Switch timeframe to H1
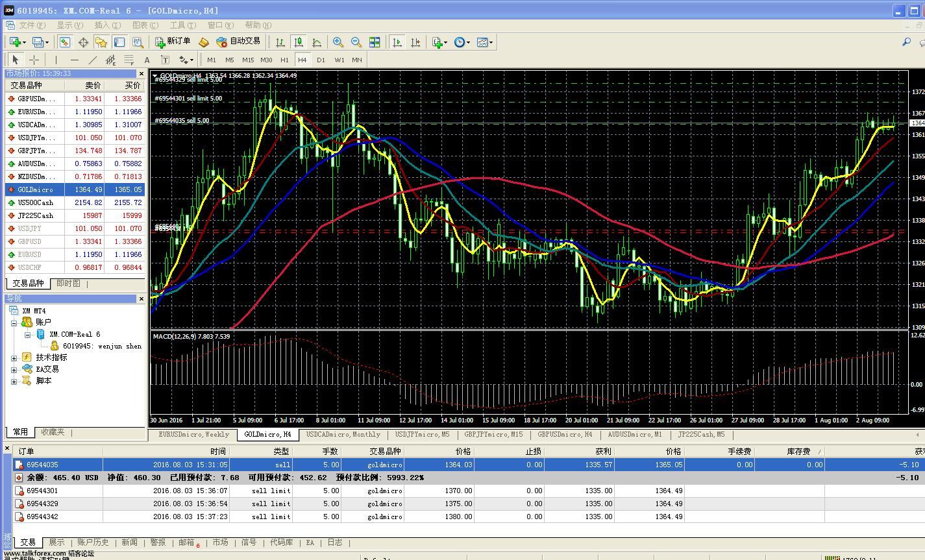Screen dimensions: 925x560 (x=284, y=60)
